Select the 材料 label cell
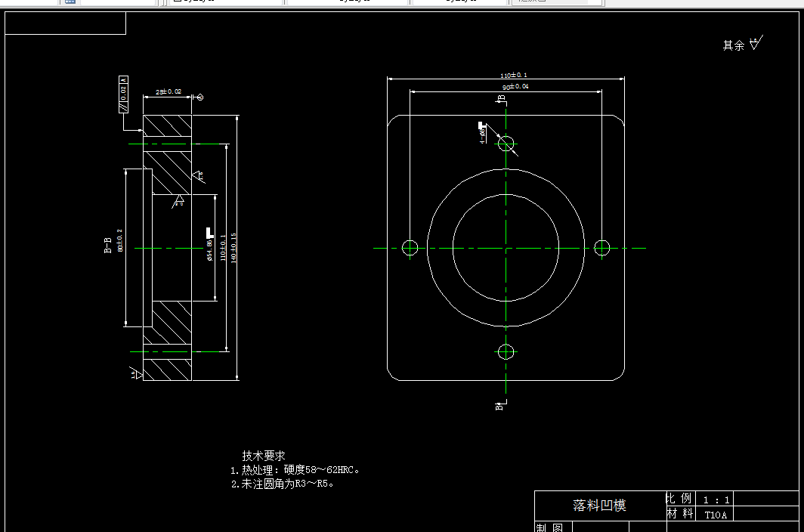Screen dimensions: 804x532 680,514
